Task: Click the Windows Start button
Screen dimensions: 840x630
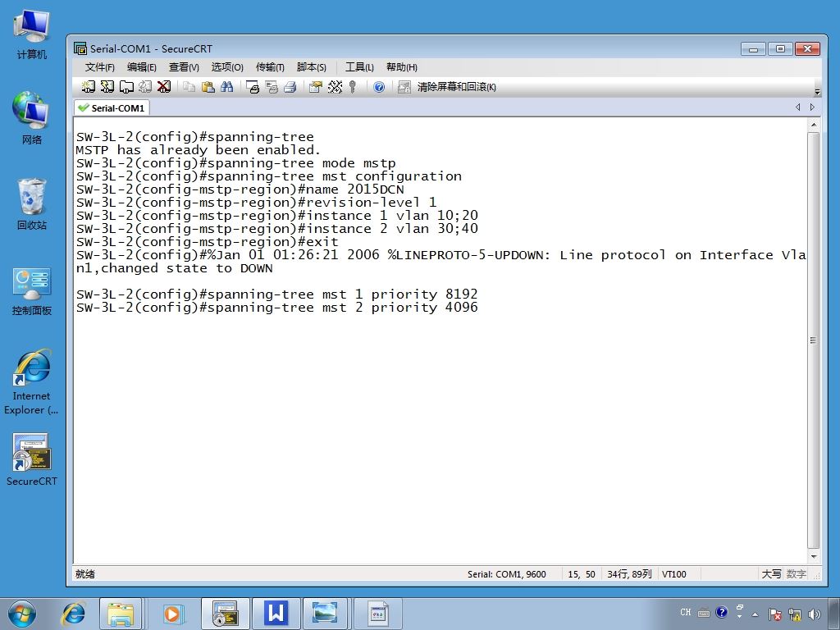Action: pyautogui.click(x=21, y=614)
